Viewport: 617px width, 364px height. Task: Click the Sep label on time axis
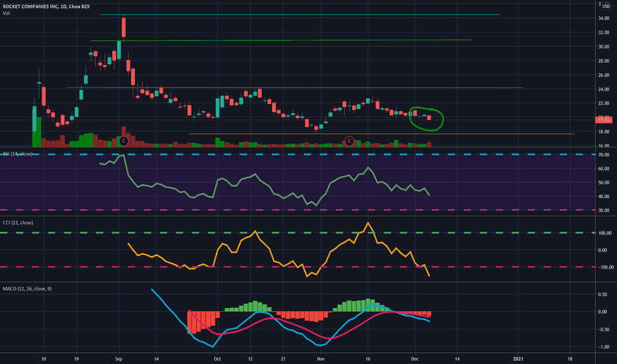[x=119, y=359]
